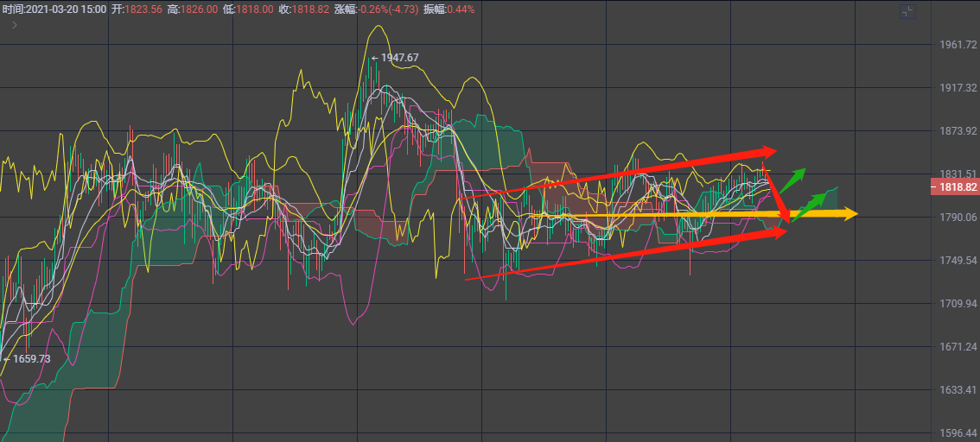Click the shrink/fullscreen icon at chart corner

(x=907, y=12)
